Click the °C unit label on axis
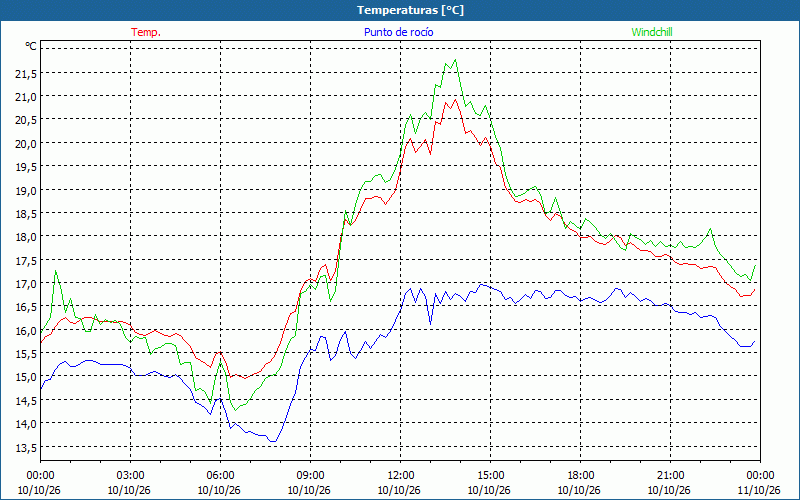The image size is (800, 500). [x=31, y=46]
